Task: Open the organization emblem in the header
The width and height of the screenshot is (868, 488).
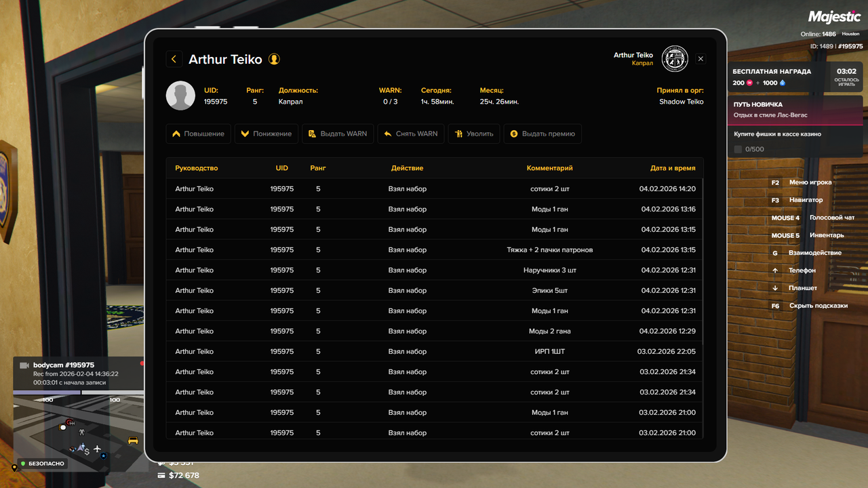Action: pyautogui.click(x=675, y=59)
